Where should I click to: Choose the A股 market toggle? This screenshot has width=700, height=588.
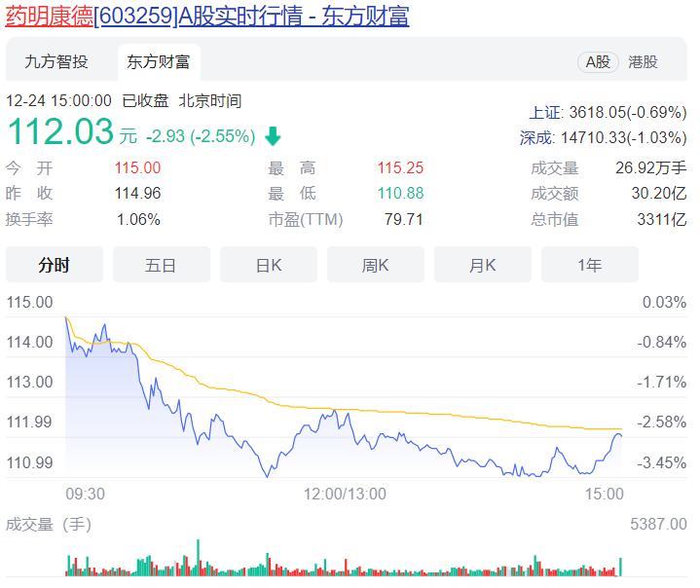pyautogui.click(x=598, y=61)
